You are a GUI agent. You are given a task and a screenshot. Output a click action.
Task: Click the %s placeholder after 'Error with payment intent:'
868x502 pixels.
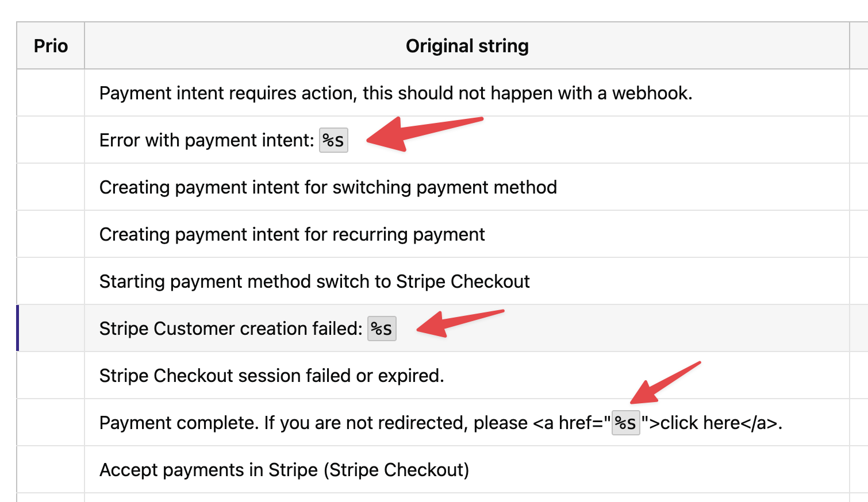333,140
